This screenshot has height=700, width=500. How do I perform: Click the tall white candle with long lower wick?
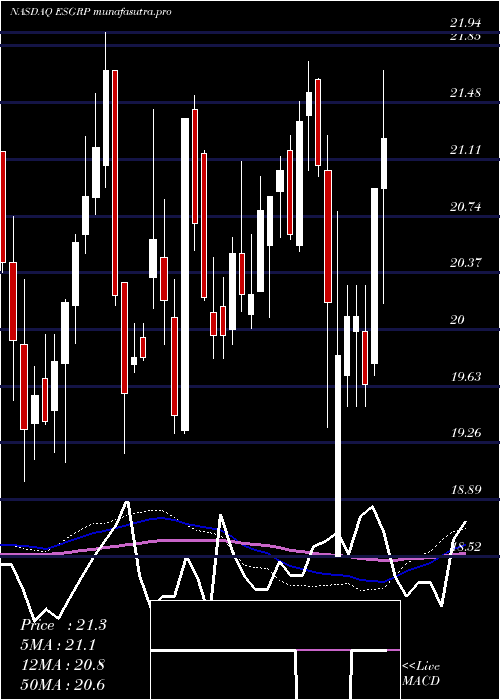[338, 455]
